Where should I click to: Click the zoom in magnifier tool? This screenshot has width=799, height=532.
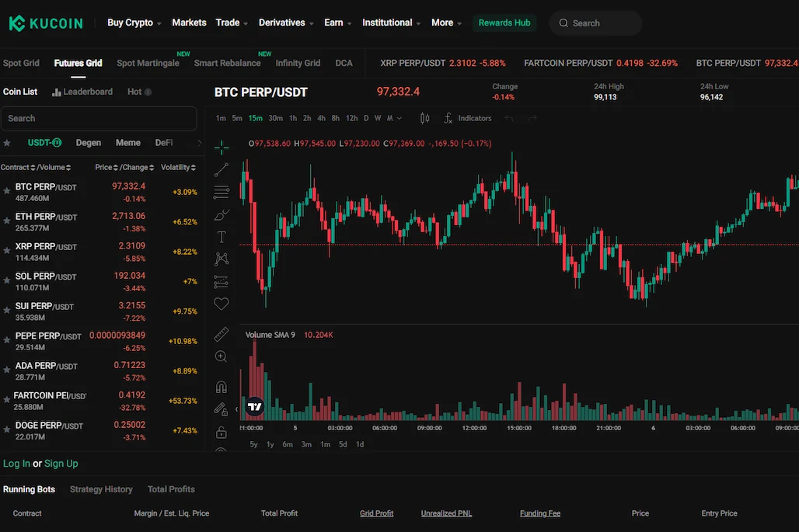pyautogui.click(x=222, y=356)
